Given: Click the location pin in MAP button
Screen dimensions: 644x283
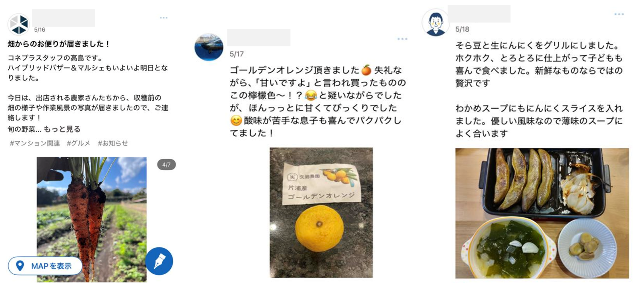Looking at the screenshot, I should point(20,266).
